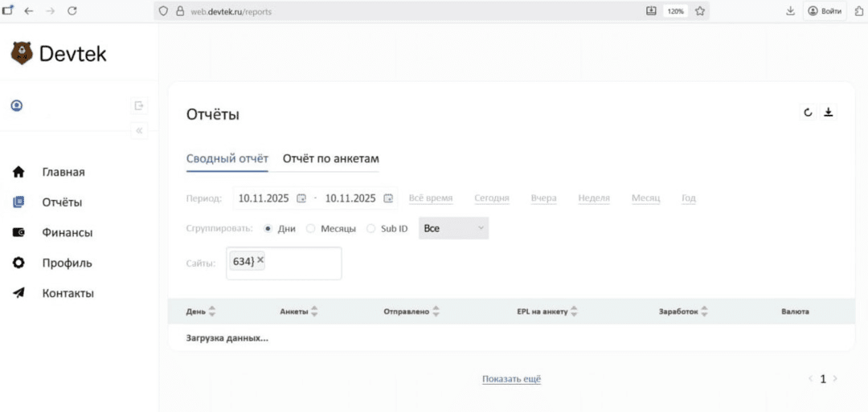The image size is (868, 412).
Task: Click the wallet icon beside Финансы
Action: click(18, 233)
